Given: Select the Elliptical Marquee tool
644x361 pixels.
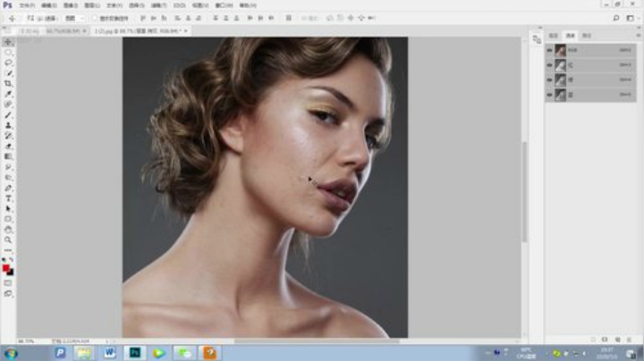Looking at the screenshot, I should click(8, 53).
